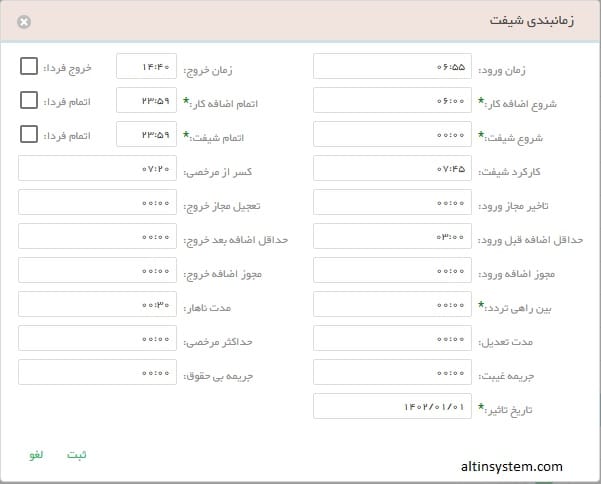The image size is (601, 484).
Task: Click the زمان خروج time field
Action: (x=146, y=66)
